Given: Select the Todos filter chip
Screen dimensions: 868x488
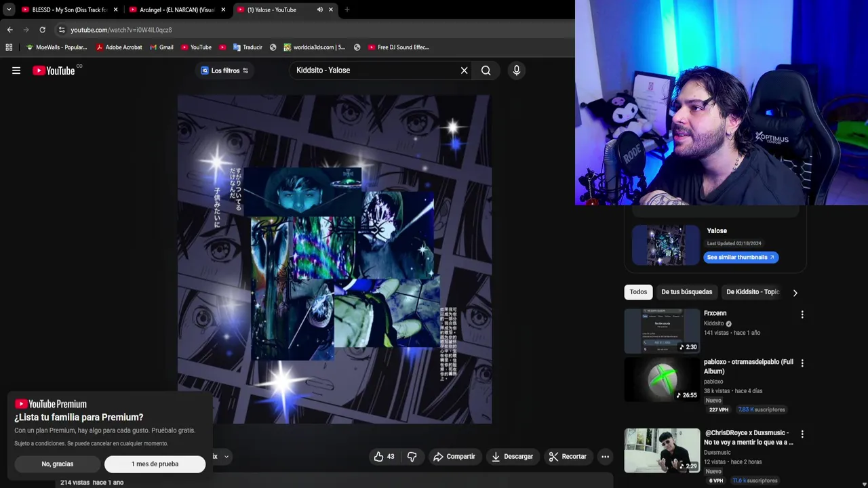Looking at the screenshot, I should [638, 292].
